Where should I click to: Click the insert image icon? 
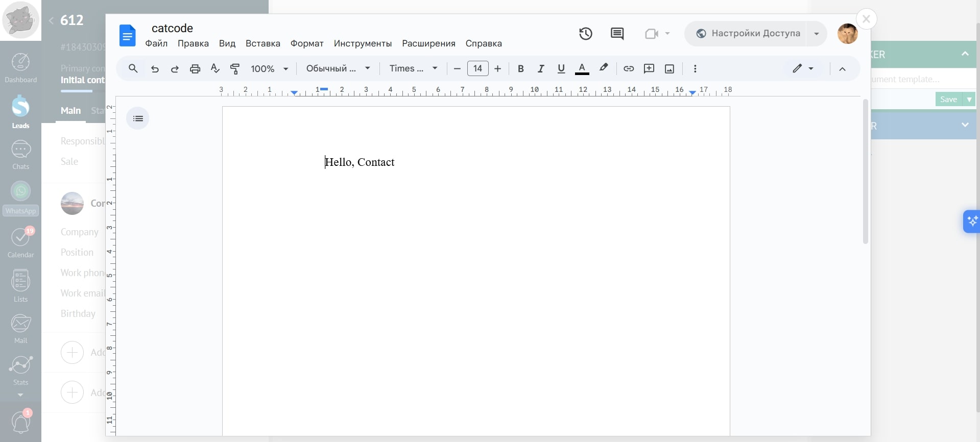pyautogui.click(x=670, y=69)
